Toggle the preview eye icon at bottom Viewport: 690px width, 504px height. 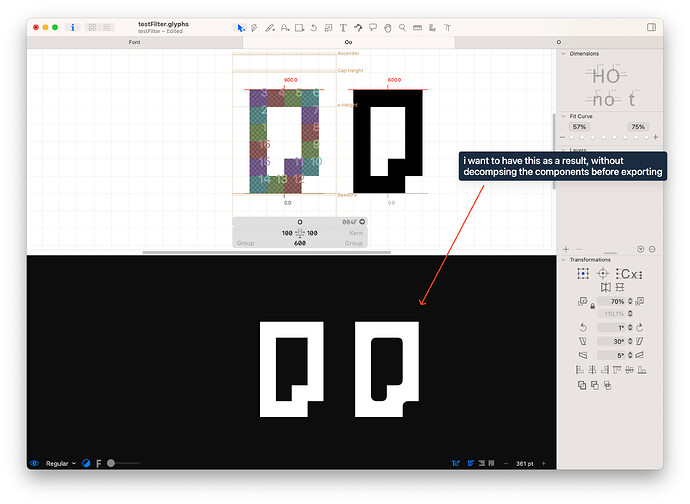(x=35, y=463)
